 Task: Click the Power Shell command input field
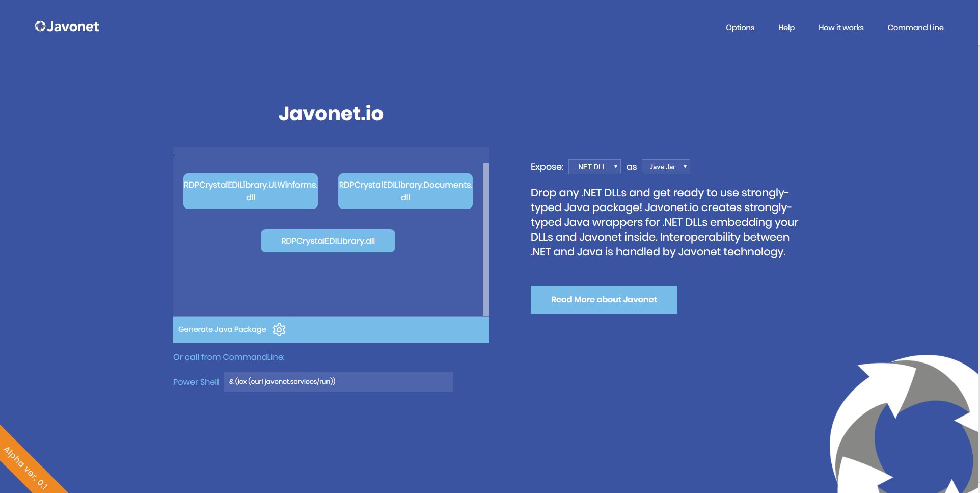(339, 382)
